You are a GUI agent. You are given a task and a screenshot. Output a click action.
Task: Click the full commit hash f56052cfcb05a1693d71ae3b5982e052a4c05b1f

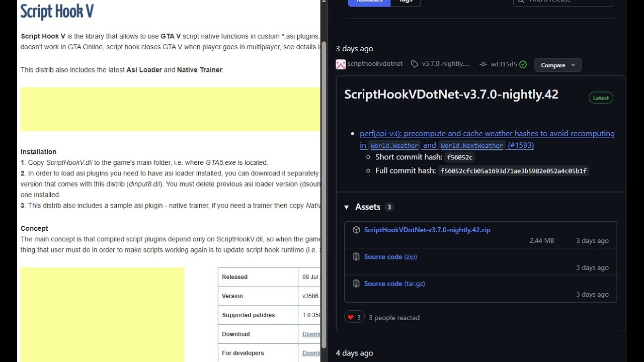[x=513, y=171]
